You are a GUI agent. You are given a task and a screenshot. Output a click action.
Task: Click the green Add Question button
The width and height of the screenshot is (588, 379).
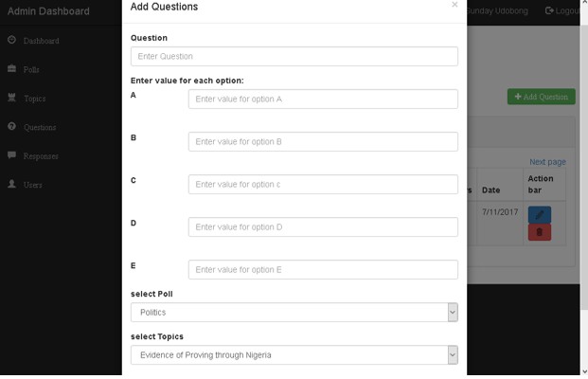point(541,97)
